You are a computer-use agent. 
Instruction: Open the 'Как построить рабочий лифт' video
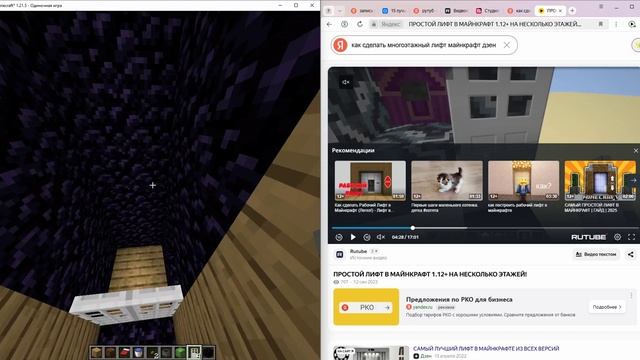[x=524, y=187]
